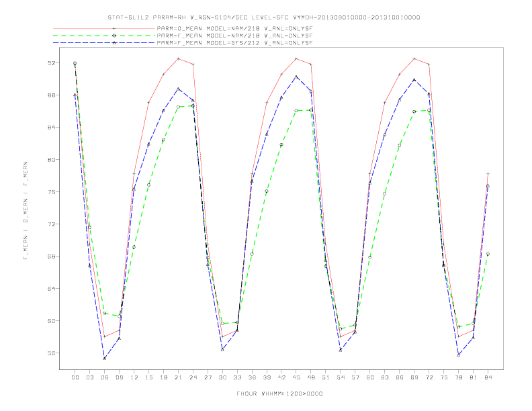Click x-axis tick label 36
Viewport: 532px width, 411px height.
(x=252, y=377)
